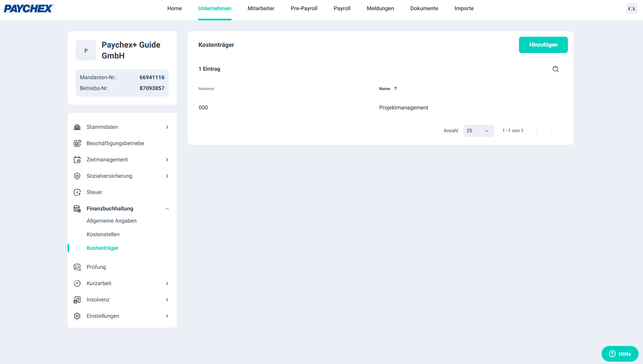The image size is (643, 364).
Task: Go to the Home tab
Action: (x=174, y=8)
